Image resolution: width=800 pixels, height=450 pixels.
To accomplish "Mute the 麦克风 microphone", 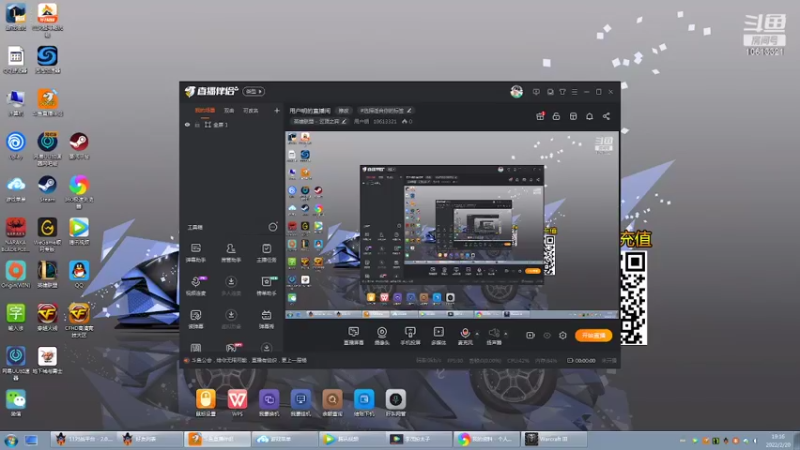I will 465,335.
